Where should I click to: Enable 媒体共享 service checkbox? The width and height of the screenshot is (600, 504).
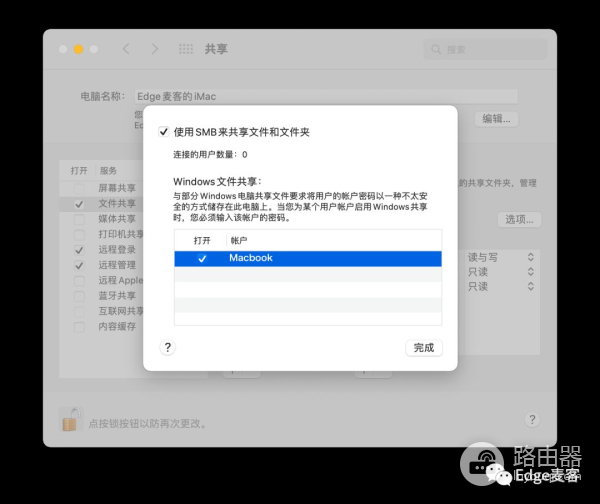79,219
